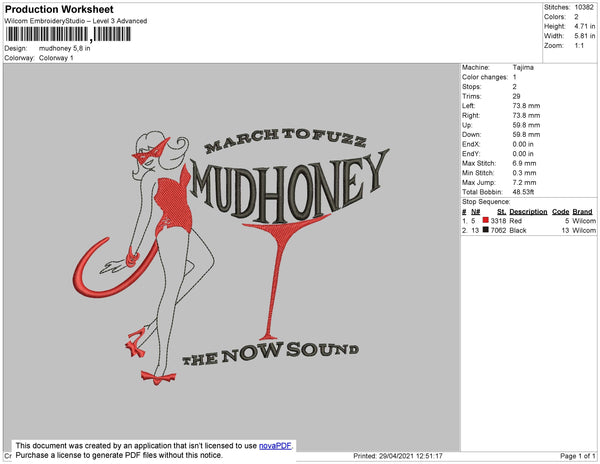Click the 'Red' description in stop row 1
The width and height of the screenshot is (600, 464).
(515, 221)
